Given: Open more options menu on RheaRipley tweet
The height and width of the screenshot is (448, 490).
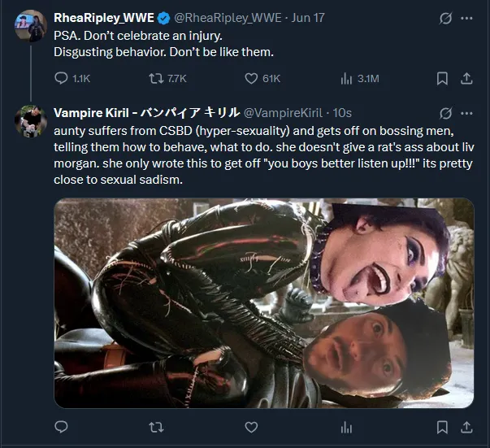Looking at the screenshot, I should pos(466,18).
